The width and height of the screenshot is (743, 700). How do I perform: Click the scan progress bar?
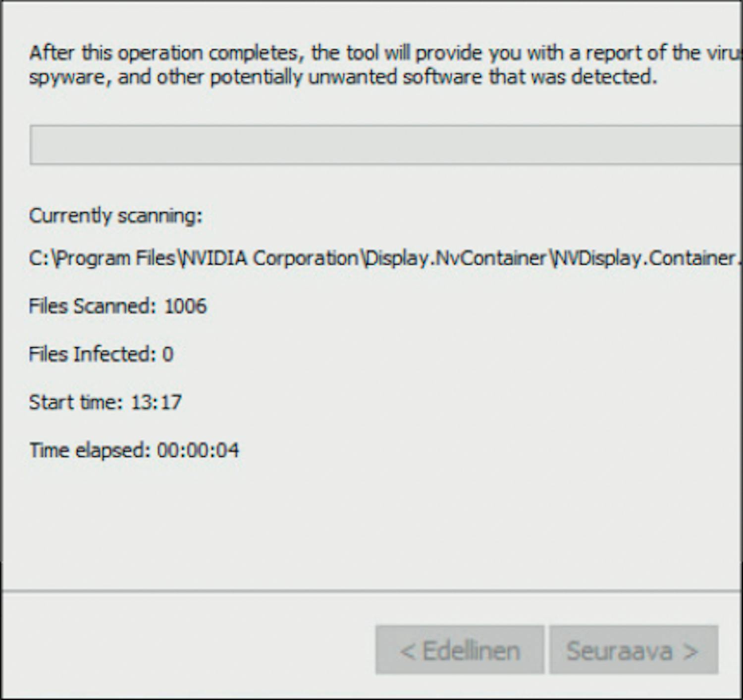pos(385,145)
